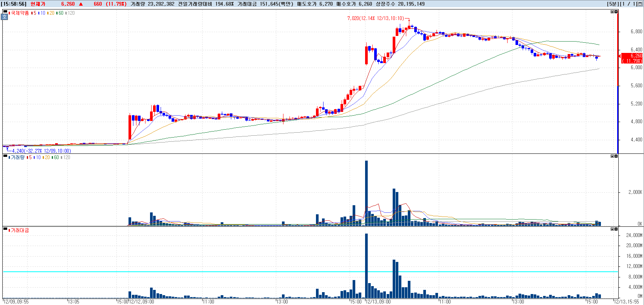
Task: Maximize the 거래대금 panel
Action: (x=612, y=229)
